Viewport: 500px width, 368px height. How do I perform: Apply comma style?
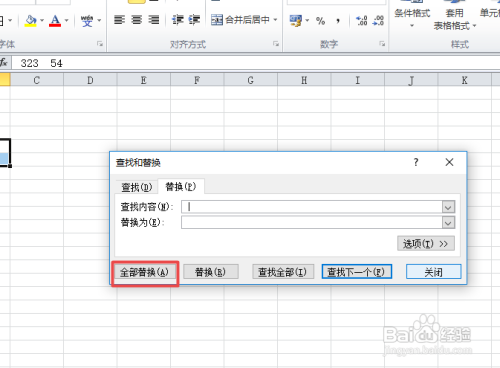click(338, 21)
